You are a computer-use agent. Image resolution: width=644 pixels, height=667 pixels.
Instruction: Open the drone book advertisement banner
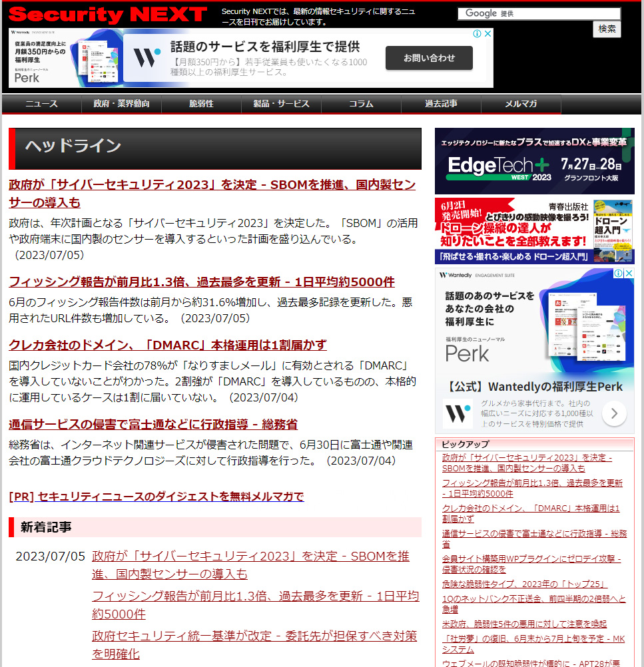click(x=534, y=231)
